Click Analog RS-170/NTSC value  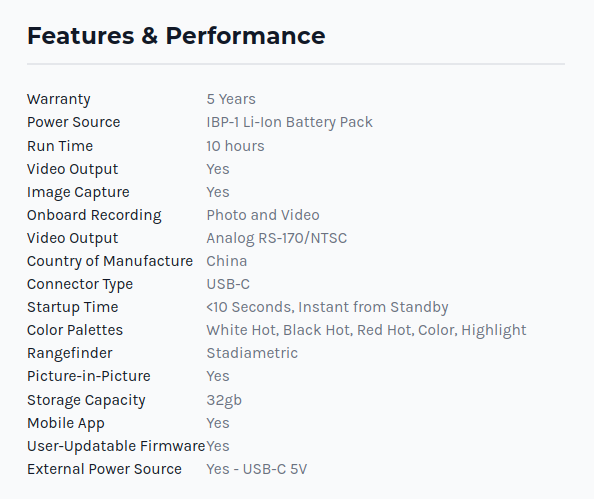pos(277,238)
